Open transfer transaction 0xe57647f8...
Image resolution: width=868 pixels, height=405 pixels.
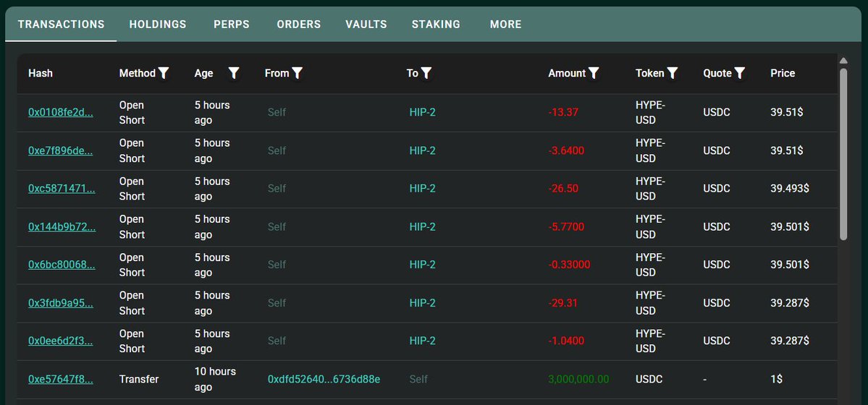[60, 380]
